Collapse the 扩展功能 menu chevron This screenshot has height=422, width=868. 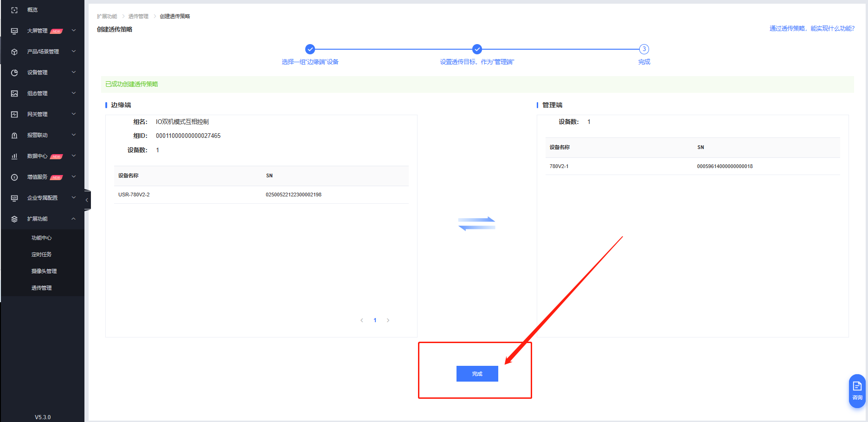[74, 219]
